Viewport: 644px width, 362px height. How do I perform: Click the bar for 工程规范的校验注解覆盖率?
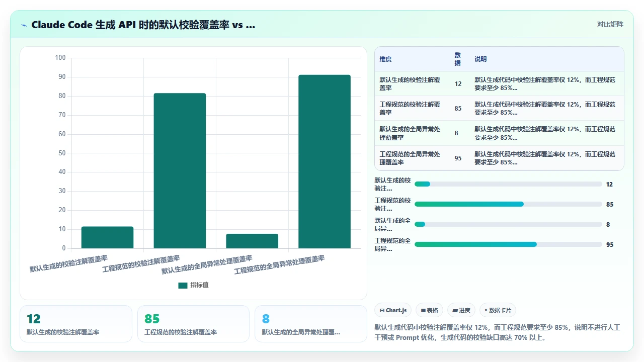(180, 171)
